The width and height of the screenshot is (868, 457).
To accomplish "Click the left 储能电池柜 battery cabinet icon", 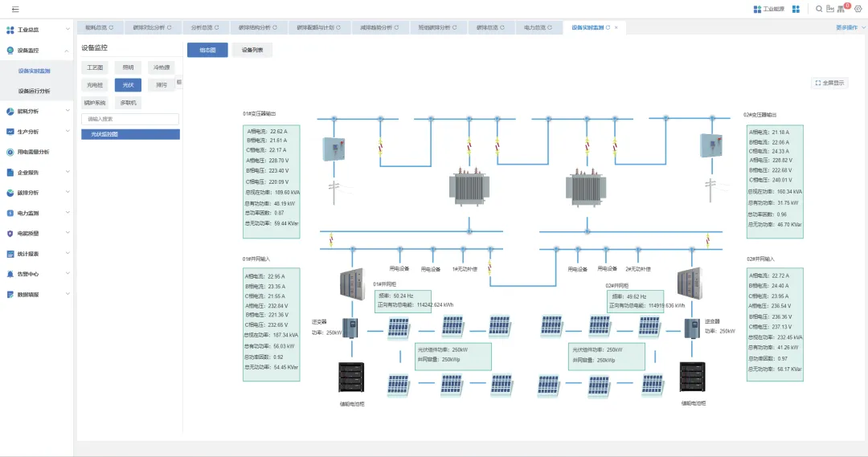I will pos(351,377).
